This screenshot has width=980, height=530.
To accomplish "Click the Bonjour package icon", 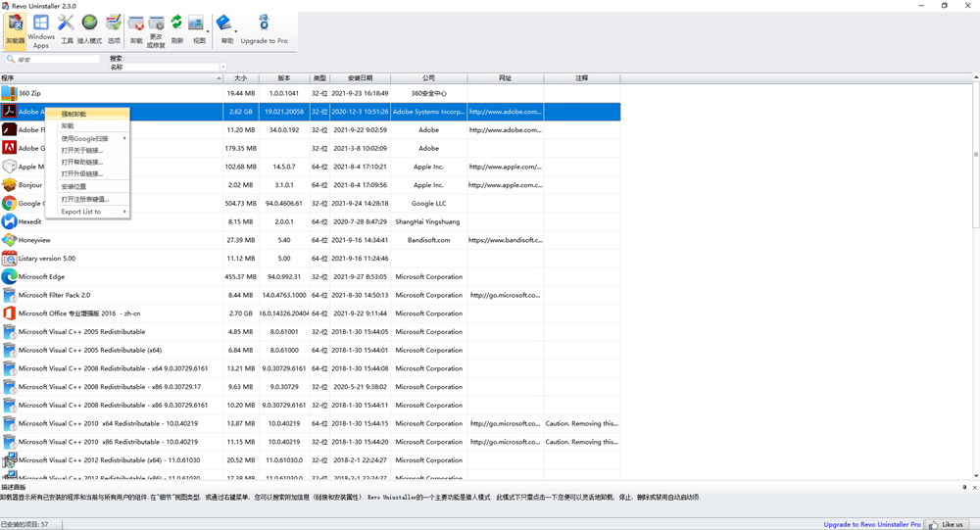I will click(9, 185).
